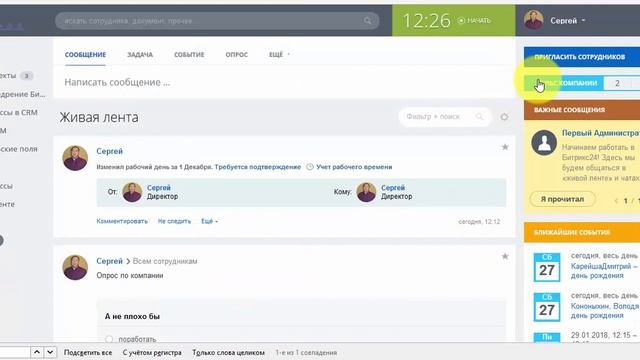
Task: Go to previous find match arrow
Action: [37, 352]
